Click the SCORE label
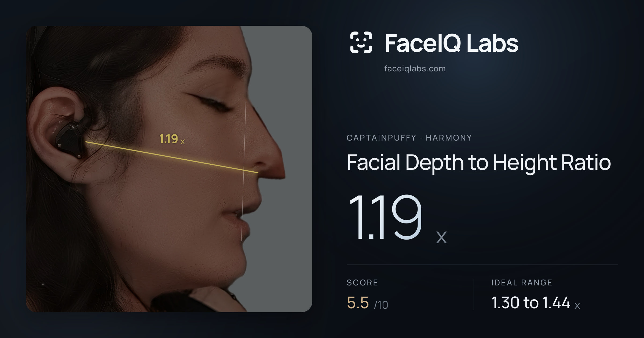The width and height of the screenshot is (644, 338). pos(362,282)
